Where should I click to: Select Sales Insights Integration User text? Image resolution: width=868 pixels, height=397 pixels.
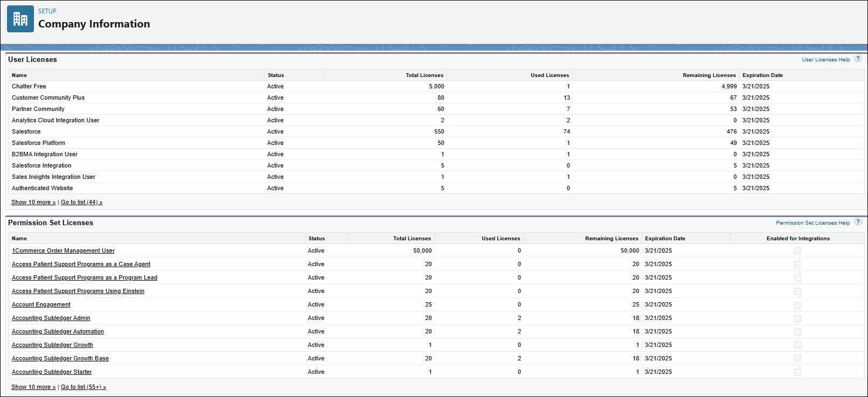point(53,177)
